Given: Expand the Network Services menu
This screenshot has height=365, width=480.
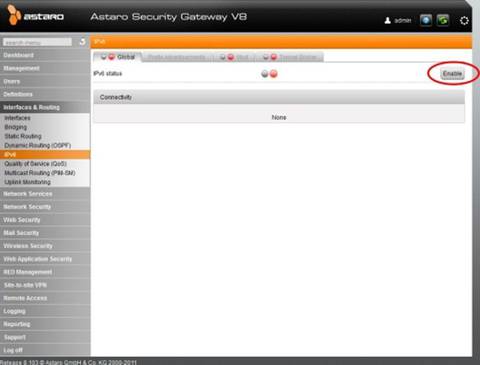Looking at the screenshot, I should (x=45, y=194).
